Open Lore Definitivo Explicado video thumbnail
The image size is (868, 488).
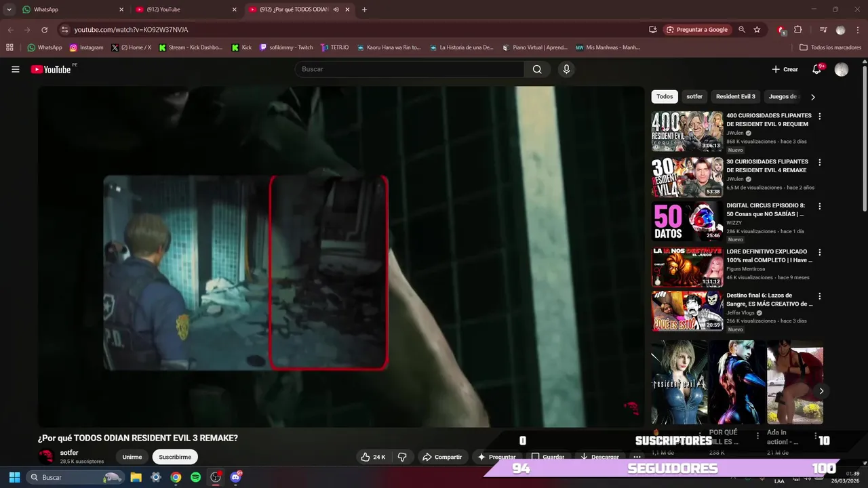click(687, 267)
